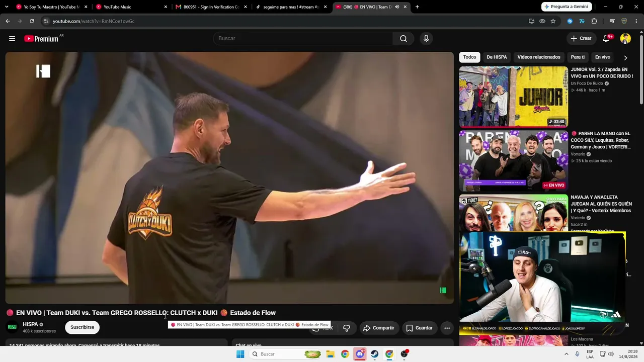Focus the YouTube Buscar search field
The width and height of the screenshot is (644, 362).
point(303,39)
